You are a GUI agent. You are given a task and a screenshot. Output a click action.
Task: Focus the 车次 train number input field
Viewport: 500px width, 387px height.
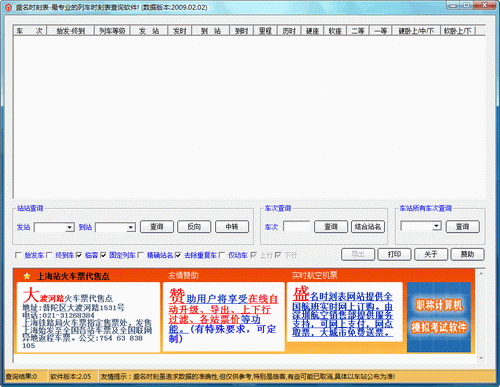pos(296,226)
